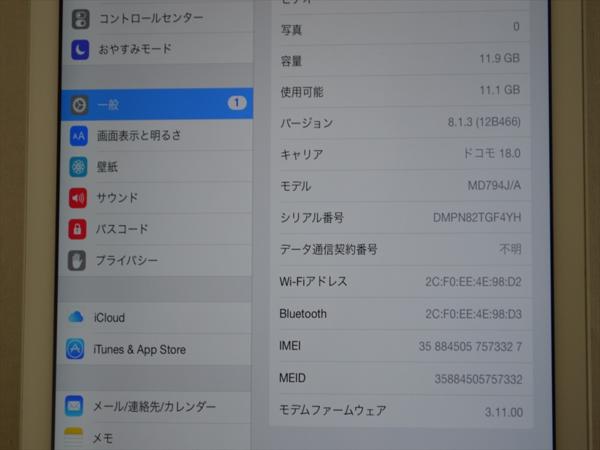Tap the キャリア row label
Viewport: 600px width, 450px height.
(x=302, y=154)
